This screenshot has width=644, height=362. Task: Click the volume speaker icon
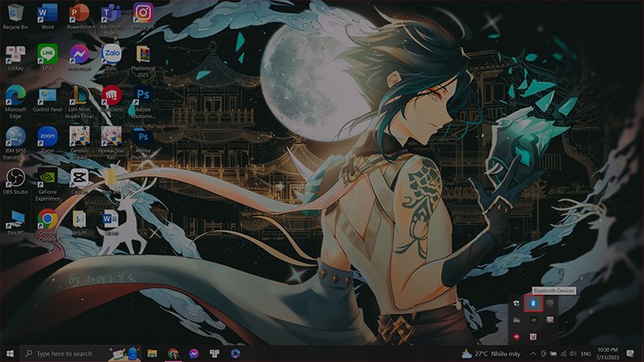click(x=573, y=353)
